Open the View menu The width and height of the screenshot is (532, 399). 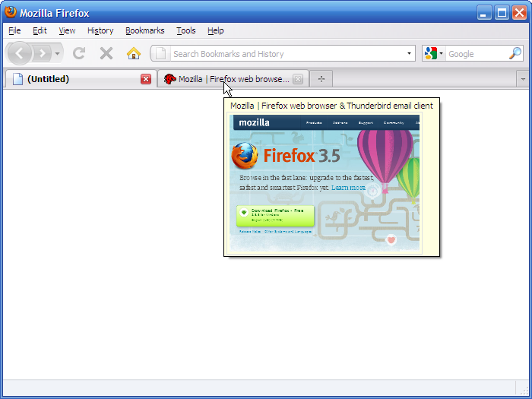(67, 30)
